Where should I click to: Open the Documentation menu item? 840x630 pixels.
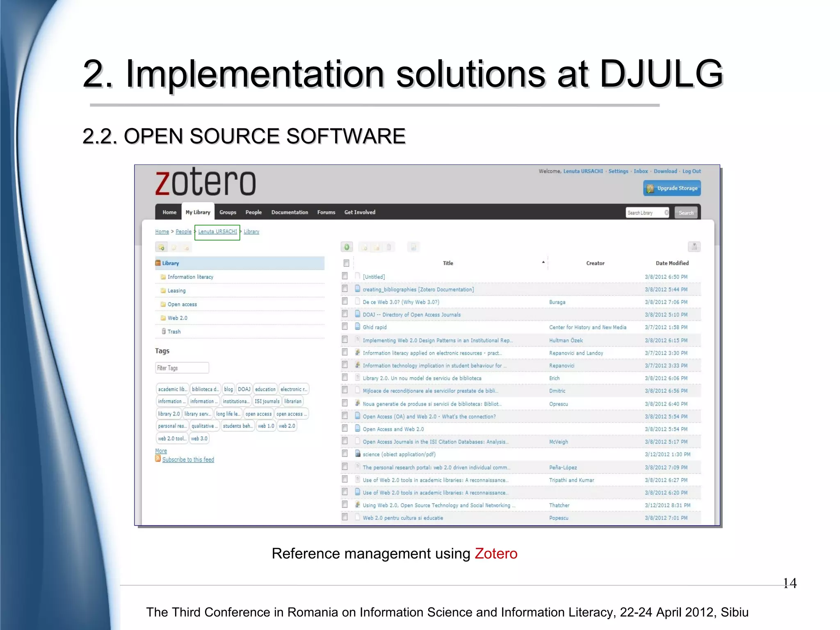coord(290,212)
